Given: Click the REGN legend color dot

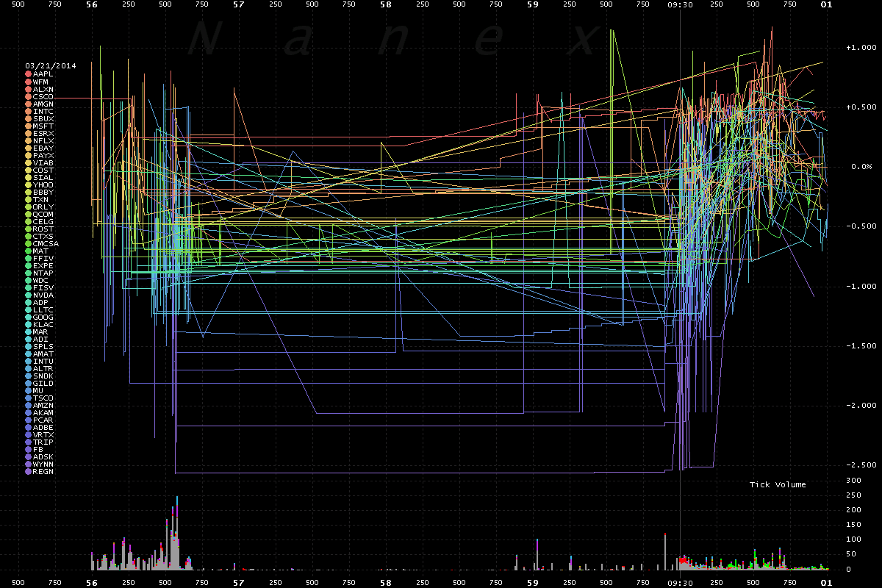Looking at the screenshot, I should pyautogui.click(x=29, y=471).
